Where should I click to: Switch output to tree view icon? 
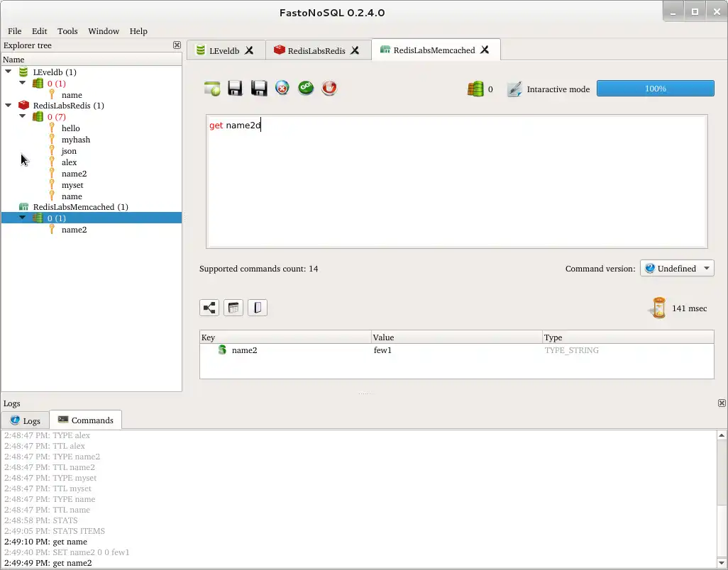coord(209,308)
